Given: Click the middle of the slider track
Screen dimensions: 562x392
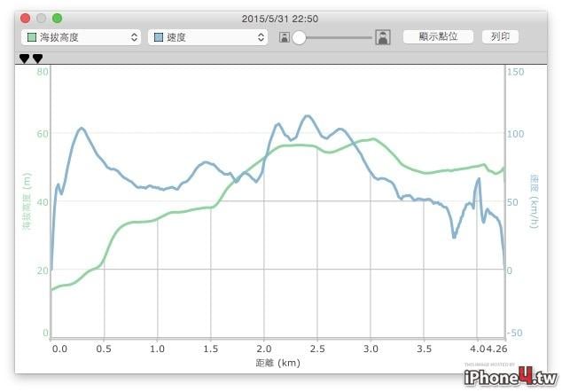Looking at the screenshot, I should 335,37.
